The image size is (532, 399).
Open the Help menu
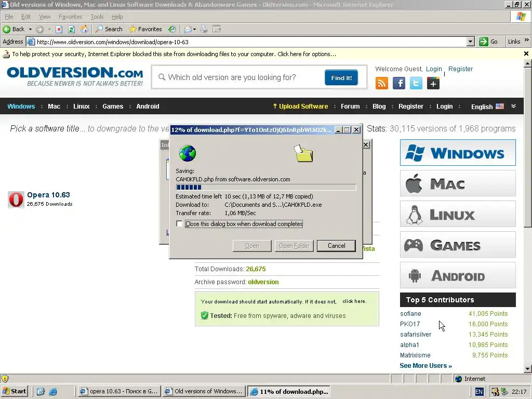(117, 17)
